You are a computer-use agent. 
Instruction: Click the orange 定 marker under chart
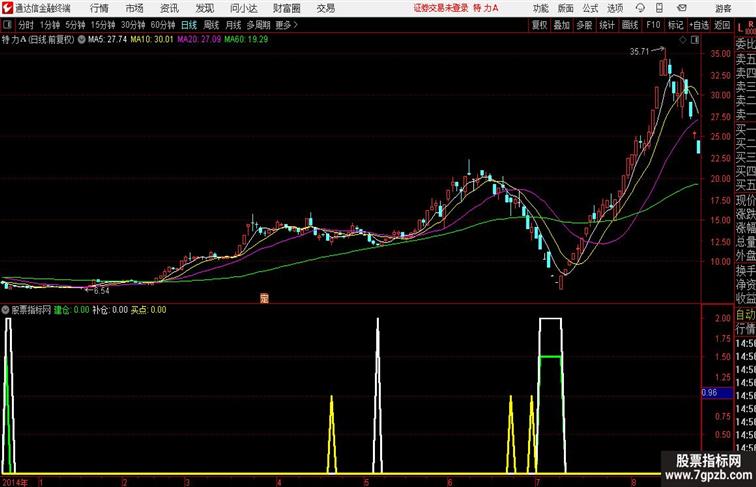pyautogui.click(x=264, y=298)
